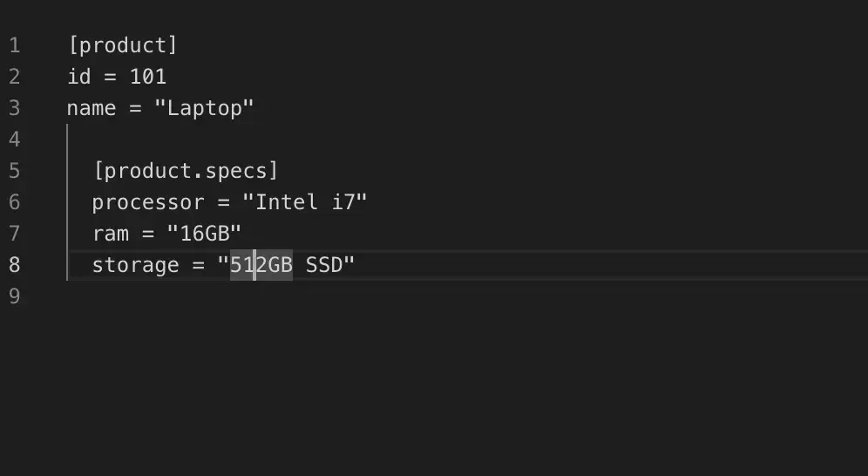
Task: Click the value 101 on the id line
Action: coord(147,77)
